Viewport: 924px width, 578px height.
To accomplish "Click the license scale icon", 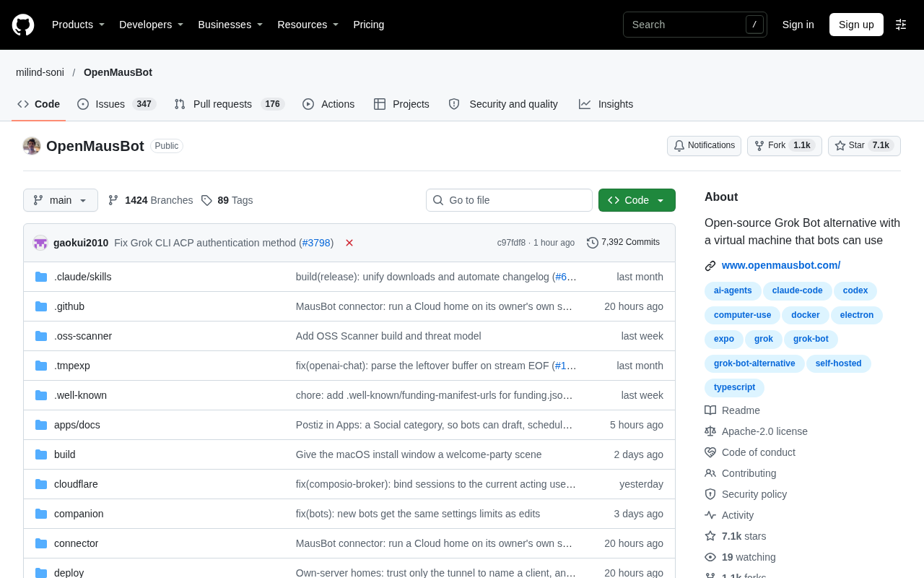I will [710, 431].
